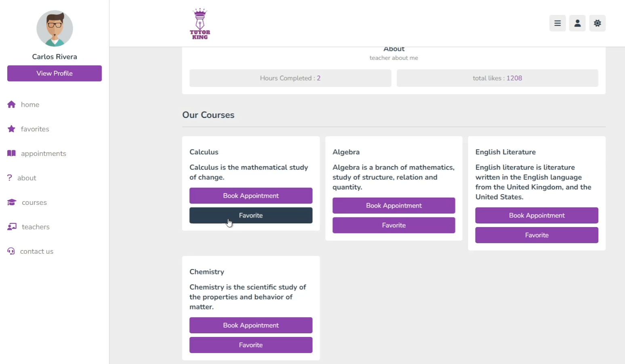The image size is (625, 364).
Task: Click Carlos Rivera's profile avatar
Action: pyautogui.click(x=55, y=29)
